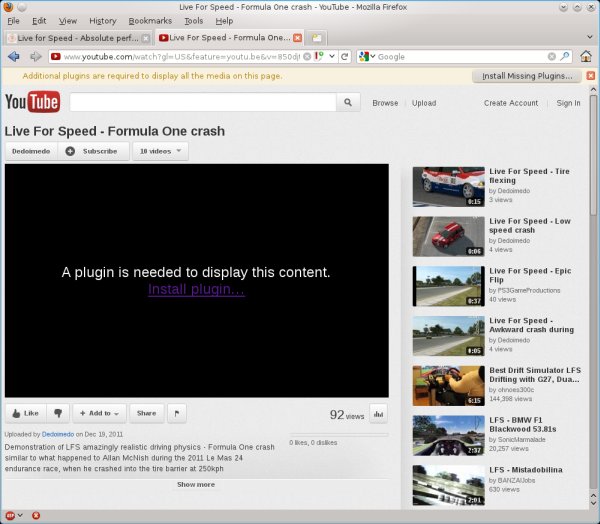Reload the current page
The width and height of the screenshot is (600, 524).
345,56
